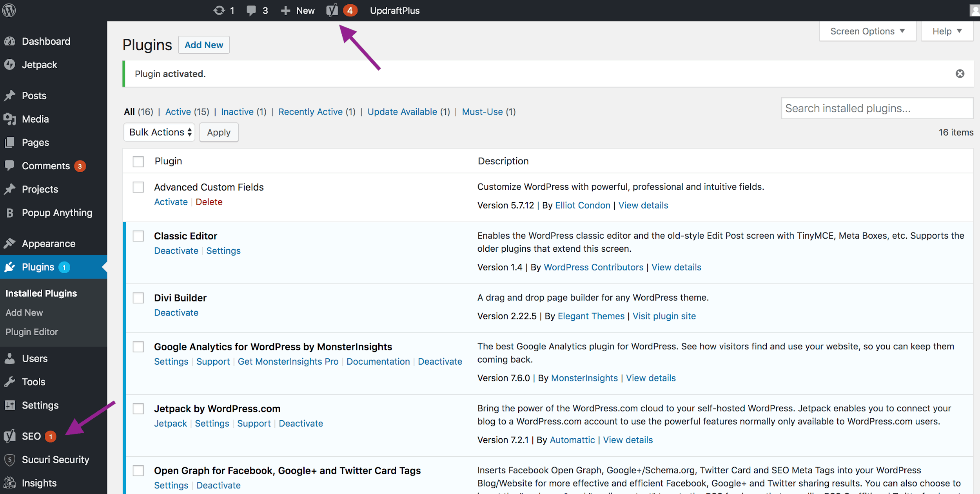
Task: Check the Divi Builder checkbox
Action: click(138, 298)
